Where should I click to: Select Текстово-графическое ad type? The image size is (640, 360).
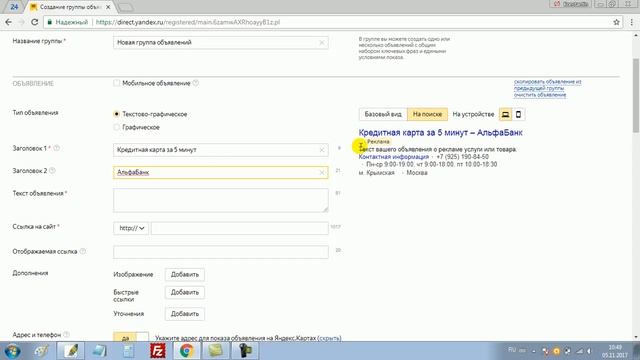117,114
